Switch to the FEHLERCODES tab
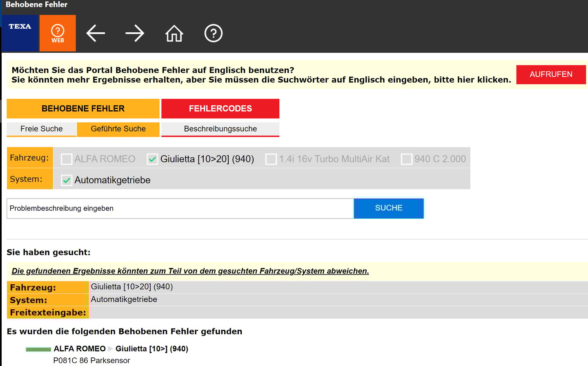 click(x=220, y=109)
